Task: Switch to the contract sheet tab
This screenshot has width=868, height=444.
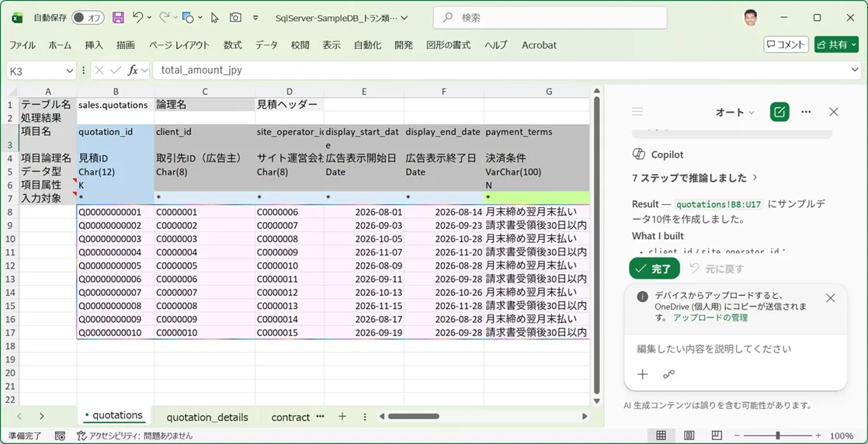Action: pyautogui.click(x=290, y=417)
